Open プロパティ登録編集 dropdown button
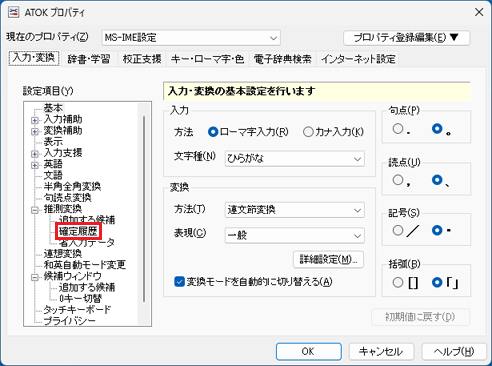492x366 pixels. point(407,38)
